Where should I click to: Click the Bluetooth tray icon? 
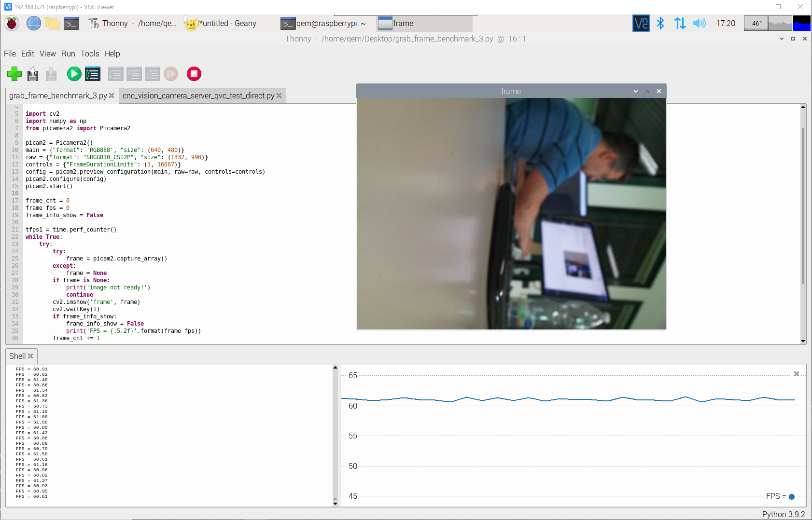pos(660,23)
